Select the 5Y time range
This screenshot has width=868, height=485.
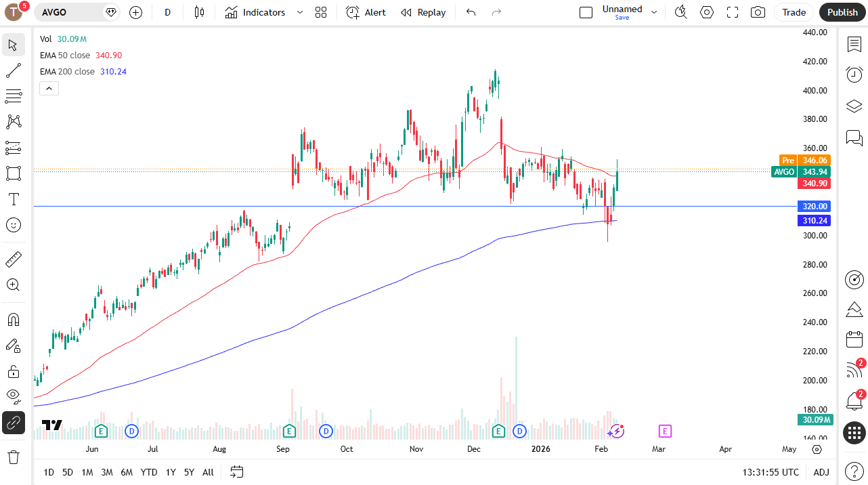(x=189, y=472)
